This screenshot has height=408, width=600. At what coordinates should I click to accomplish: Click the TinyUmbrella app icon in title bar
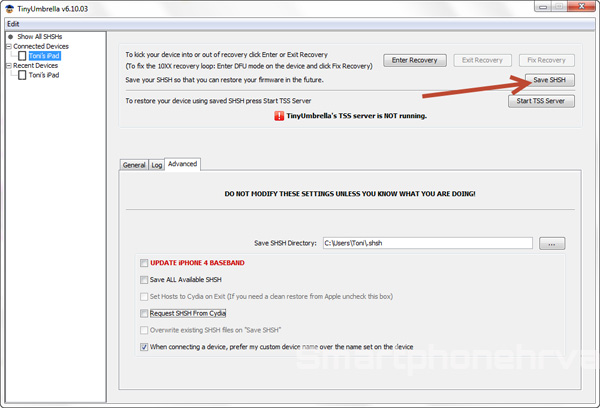pyautogui.click(x=9, y=8)
